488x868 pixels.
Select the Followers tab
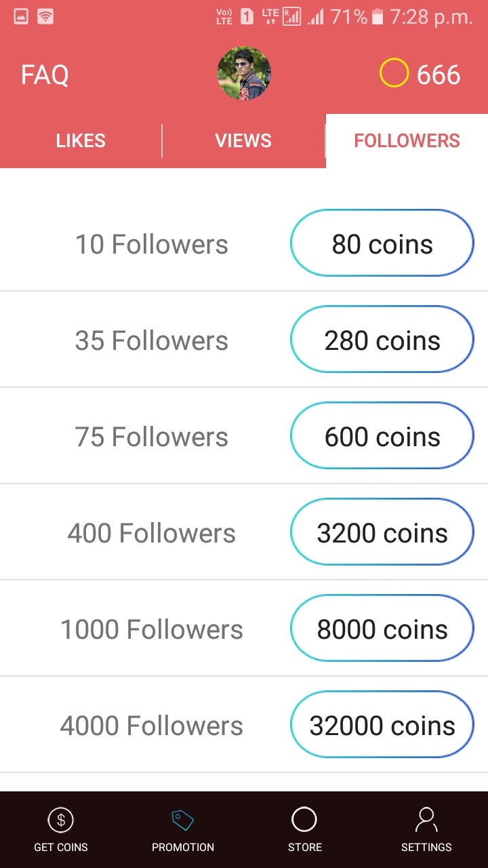pyautogui.click(x=407, y=141)
